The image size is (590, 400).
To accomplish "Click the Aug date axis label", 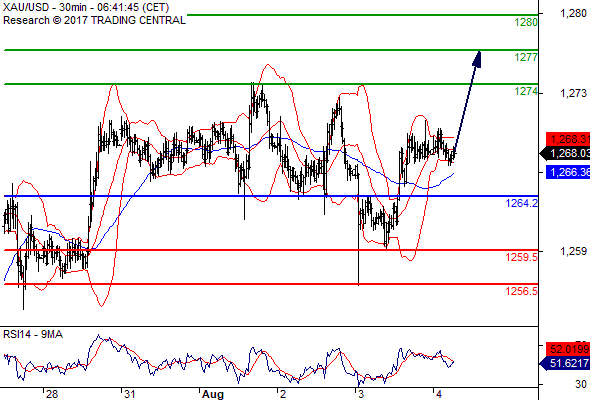I will tap(213, 394).
